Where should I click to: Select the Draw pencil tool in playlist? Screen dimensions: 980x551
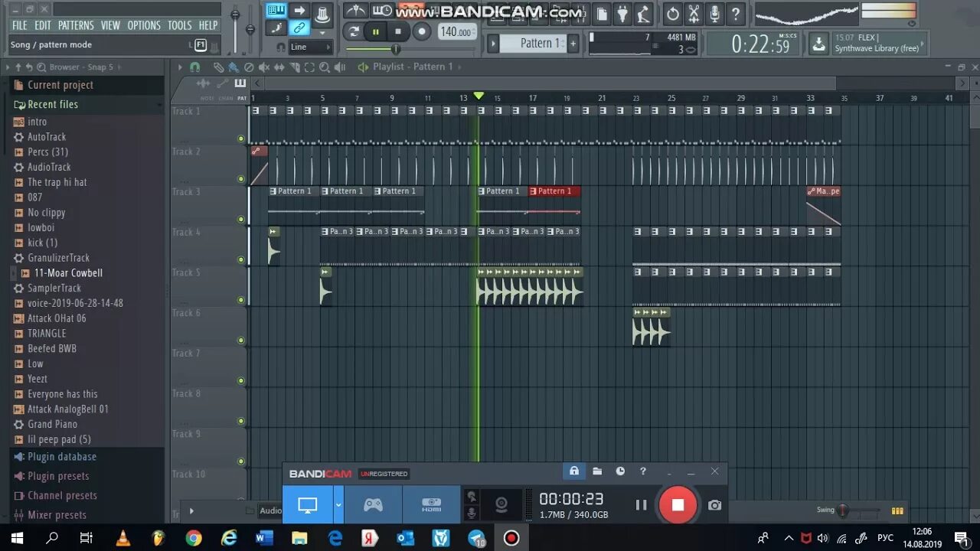[219, 67]
